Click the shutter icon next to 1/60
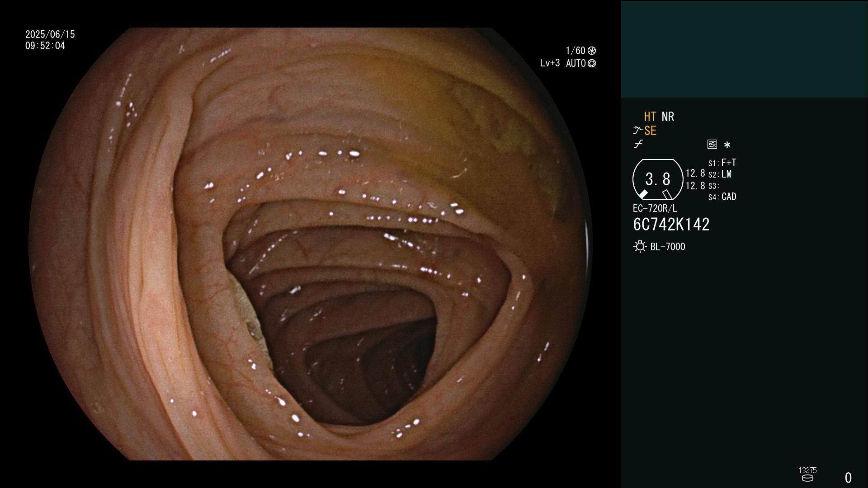The height and width of the screenshot is (488, 868). coord(592,51)
